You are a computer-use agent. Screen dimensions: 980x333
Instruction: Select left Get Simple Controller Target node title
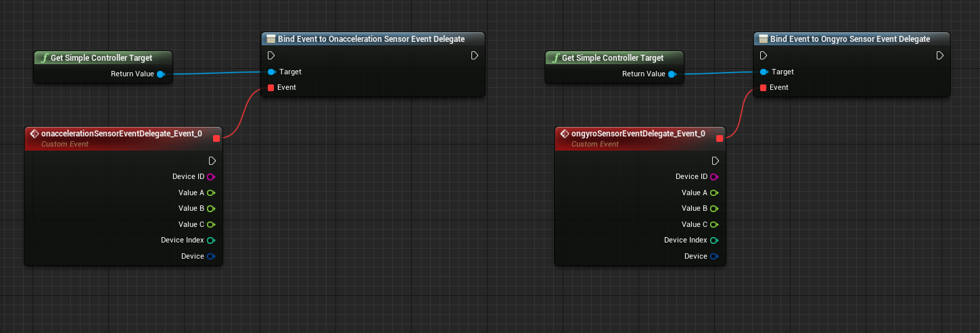(101, 58)
